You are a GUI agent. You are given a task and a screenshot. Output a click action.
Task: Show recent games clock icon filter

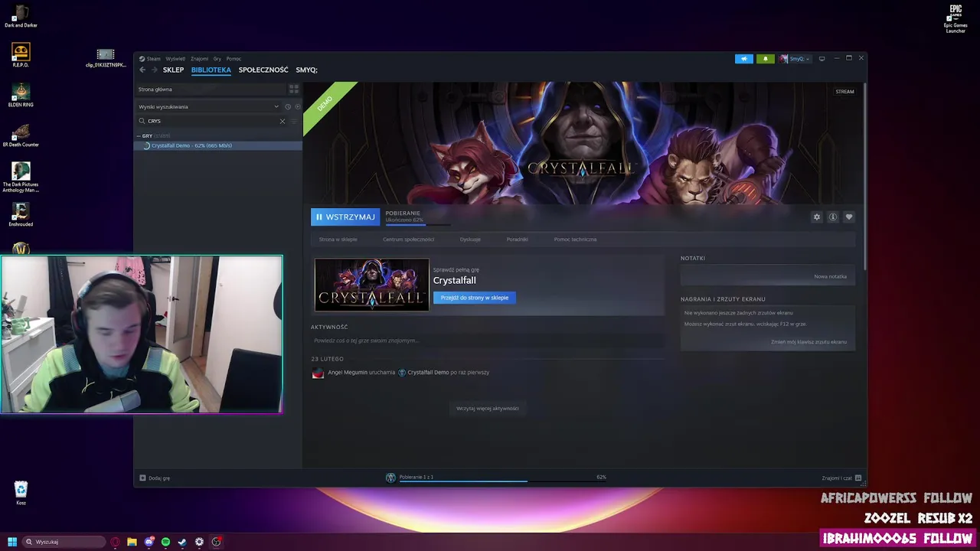point(288,106)
